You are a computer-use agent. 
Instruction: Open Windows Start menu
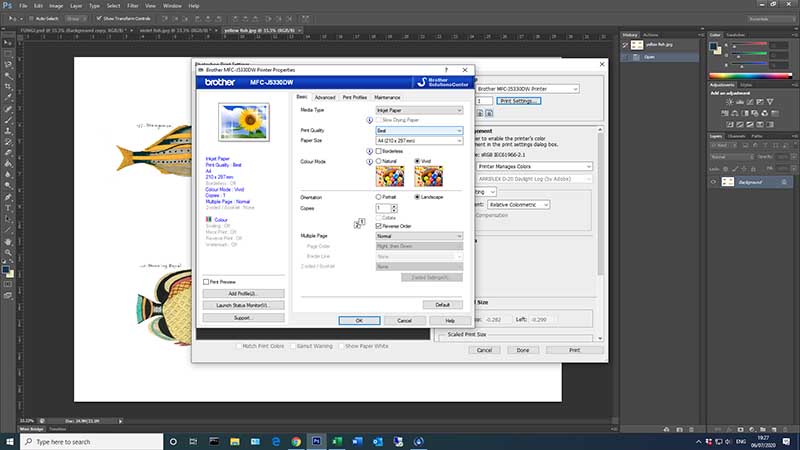[8, 441]
